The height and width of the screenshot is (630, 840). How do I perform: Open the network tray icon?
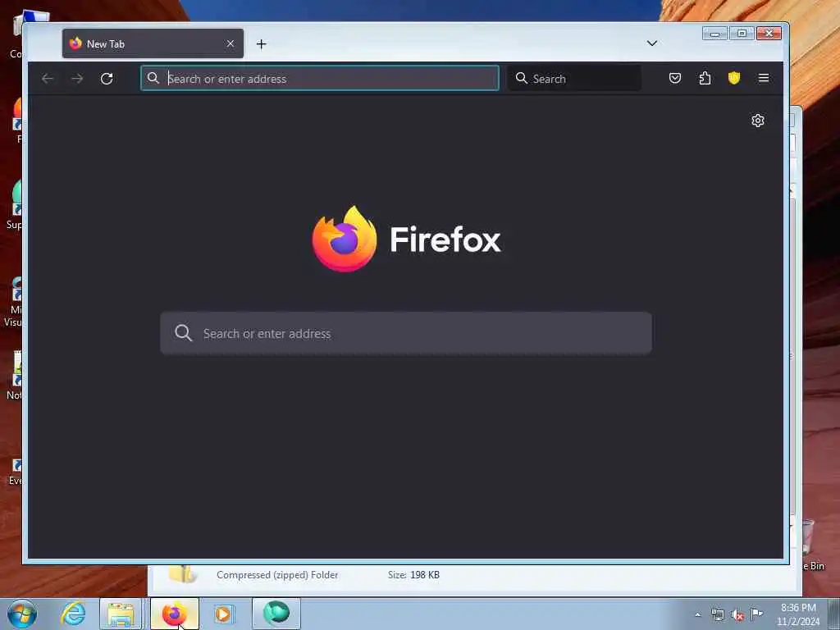717,615
